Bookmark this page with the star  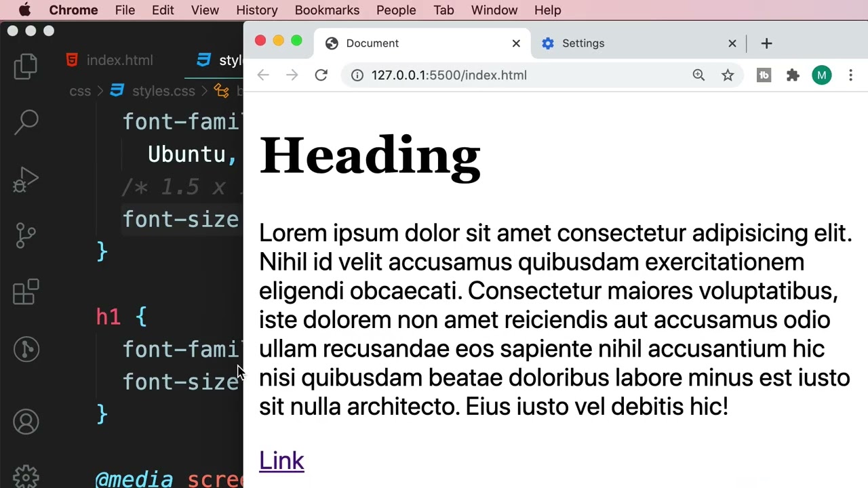(728, 75)
